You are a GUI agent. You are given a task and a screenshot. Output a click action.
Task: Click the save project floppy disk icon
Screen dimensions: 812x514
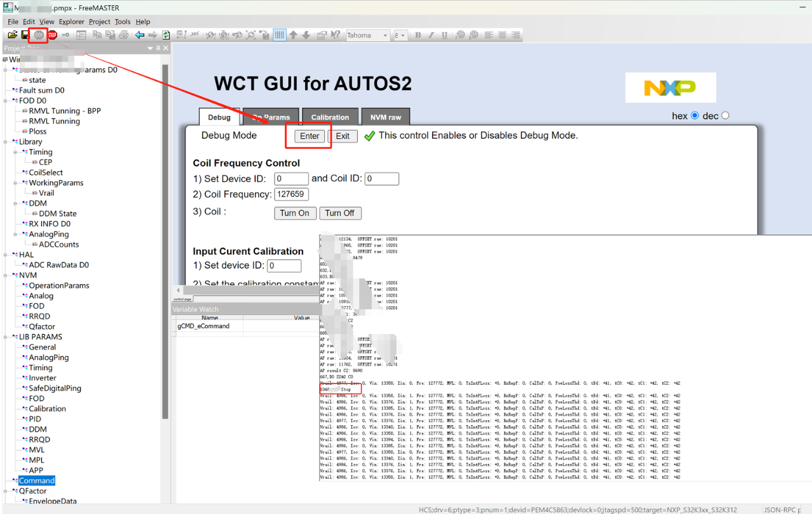click(x=25, y=35)
